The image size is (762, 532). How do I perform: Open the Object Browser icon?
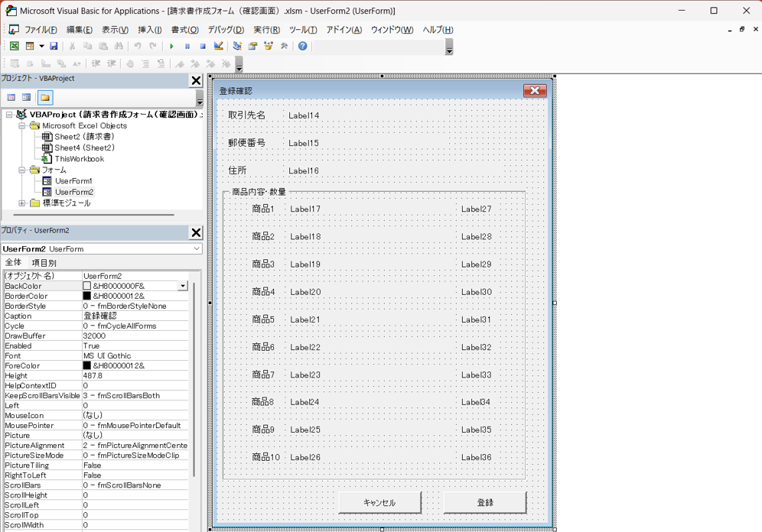coord(269,46)
